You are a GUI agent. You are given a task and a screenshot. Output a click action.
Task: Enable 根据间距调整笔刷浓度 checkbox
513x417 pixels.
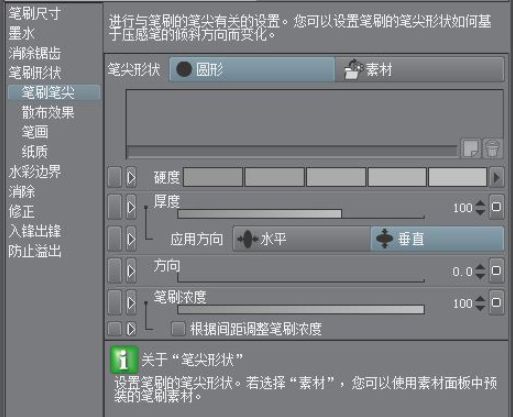[178, 329]
